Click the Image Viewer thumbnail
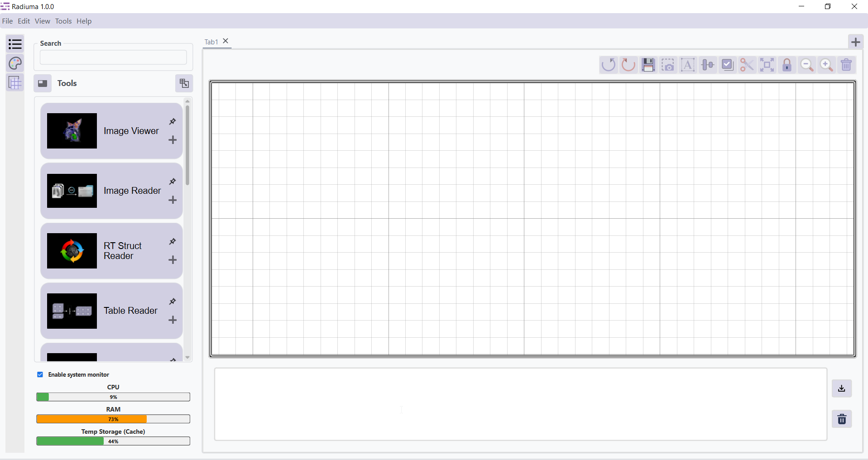The height and width of the screenshot is (460, 868). click(72, 131)
